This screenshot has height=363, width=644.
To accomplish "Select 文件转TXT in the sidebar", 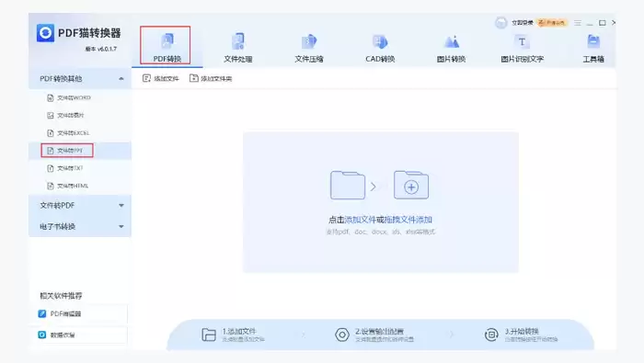I will coord(80,168).
